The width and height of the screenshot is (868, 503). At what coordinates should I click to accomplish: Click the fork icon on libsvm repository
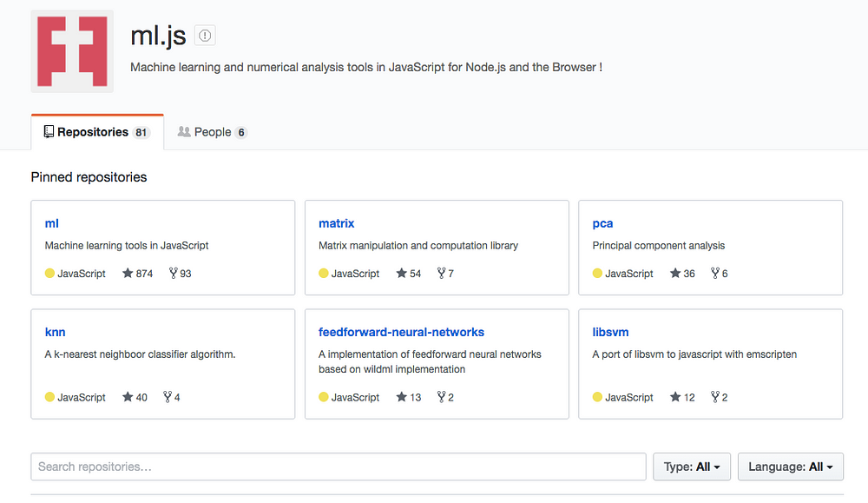pyautogui.click(x=715, y=397)
